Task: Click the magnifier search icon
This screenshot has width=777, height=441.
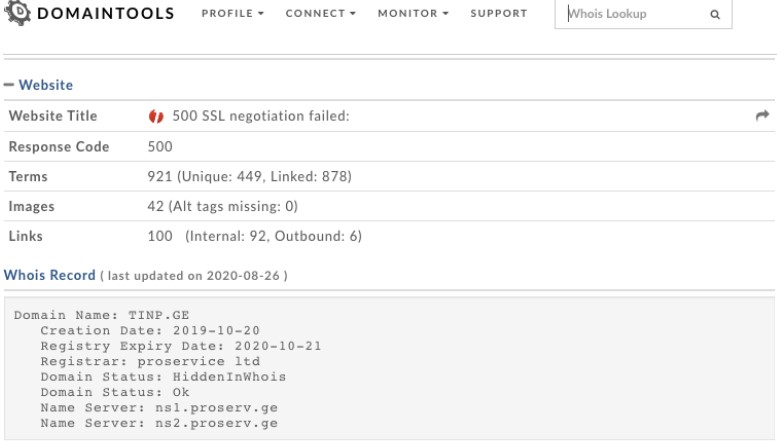Action: pos(713,15)
